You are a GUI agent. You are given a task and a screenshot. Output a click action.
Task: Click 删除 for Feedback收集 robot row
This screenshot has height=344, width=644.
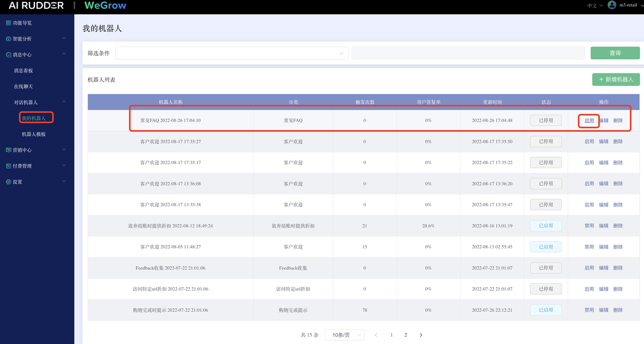coord(618,268)
